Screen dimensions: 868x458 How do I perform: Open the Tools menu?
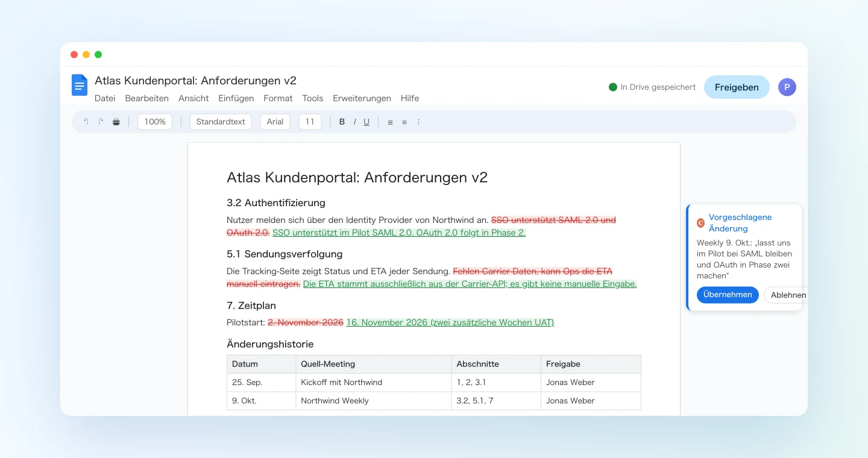coord(313,98)
